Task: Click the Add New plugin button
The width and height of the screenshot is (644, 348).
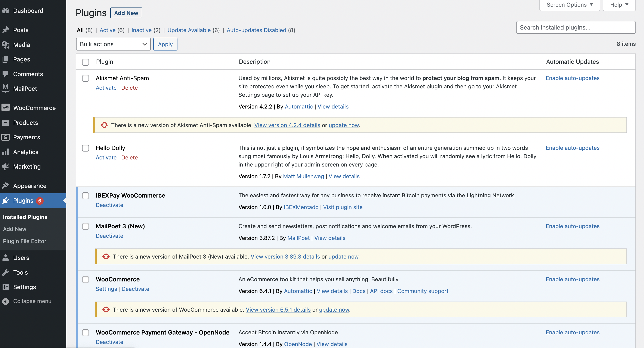Action: tap(126, 13)
